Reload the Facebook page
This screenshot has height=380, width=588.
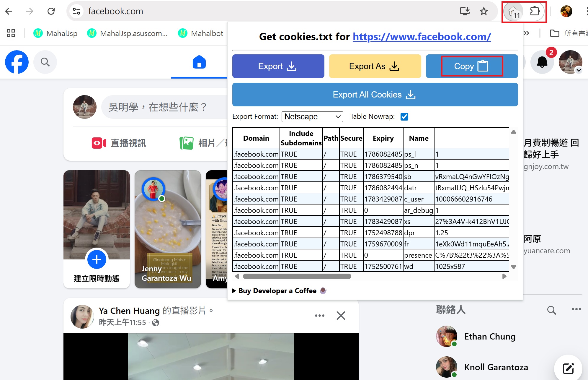coord(51,11)
